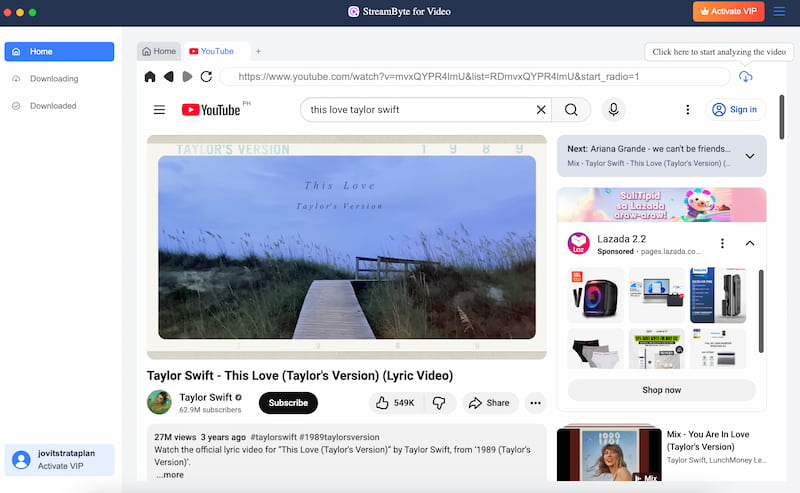This screenshot has width=800, height=493.
Task: Click Activate VIP under account name
Action: (x=60, y=466)
